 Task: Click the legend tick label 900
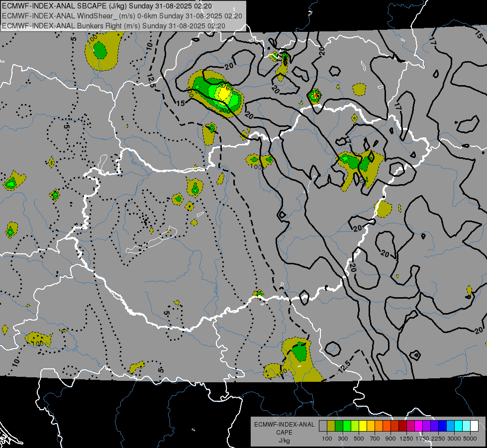(390, 439)
